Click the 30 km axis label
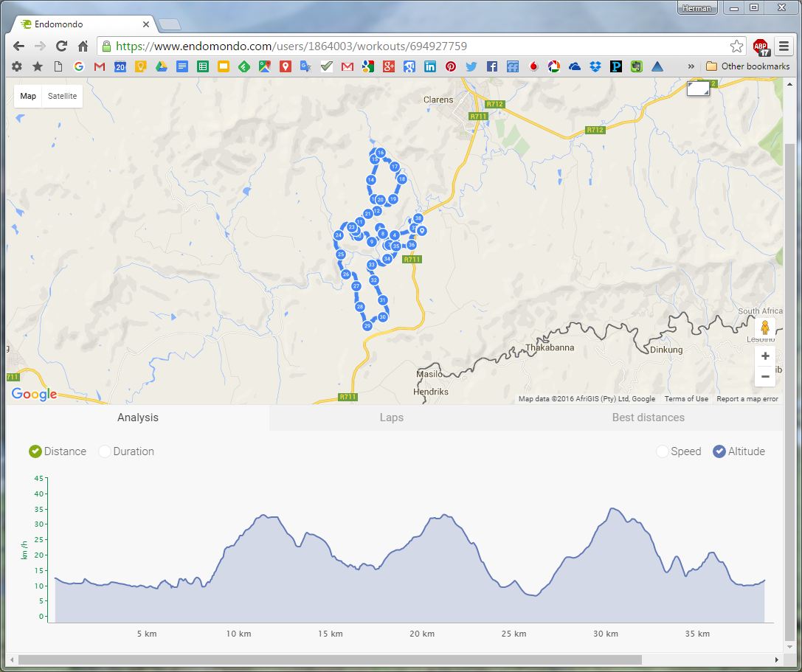Image resolution: width=802 pixels, height=672 pixels. pyautogui.click(x=606, y=634)
